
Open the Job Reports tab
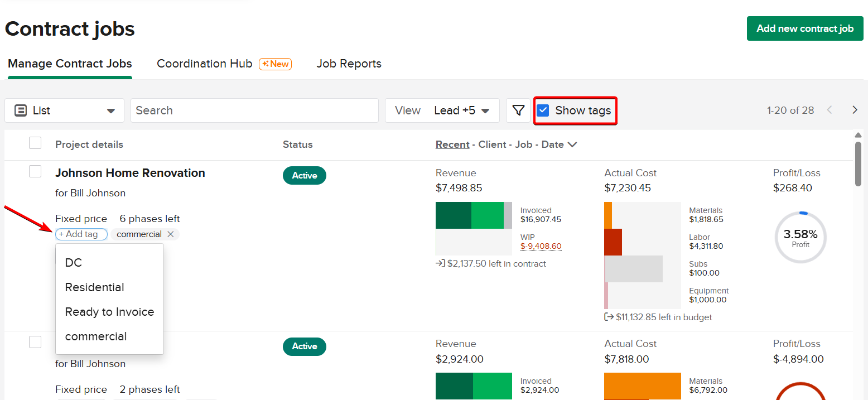[x=349, y=64]
